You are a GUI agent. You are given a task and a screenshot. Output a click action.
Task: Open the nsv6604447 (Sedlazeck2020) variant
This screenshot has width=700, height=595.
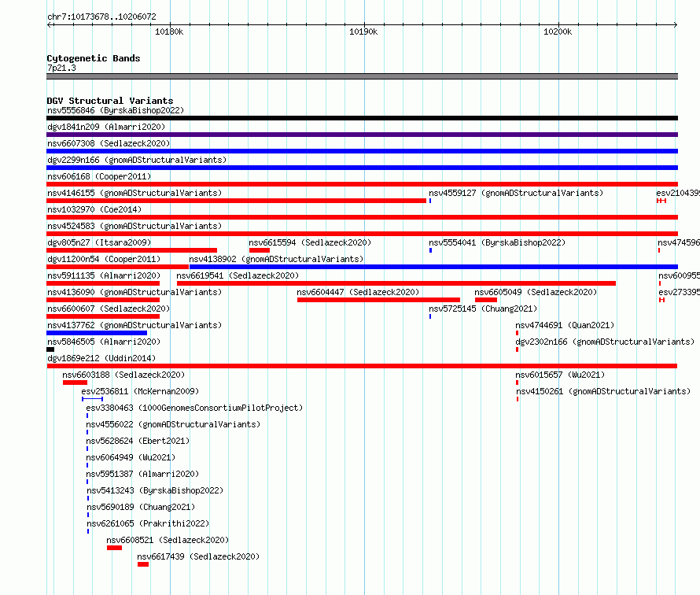tap(358, 292)
